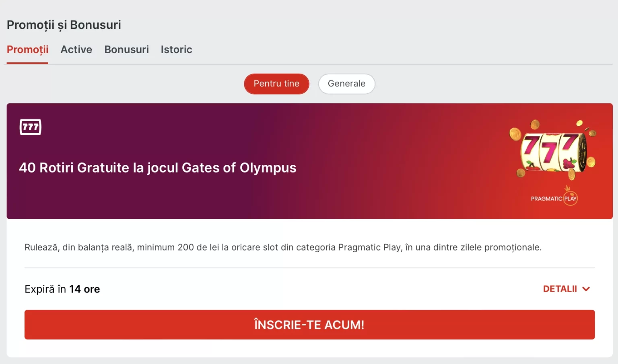This screenshot has width=618, height=364.
Task: Click the chevron arrow next to DETALII
Action: point(586,289)
